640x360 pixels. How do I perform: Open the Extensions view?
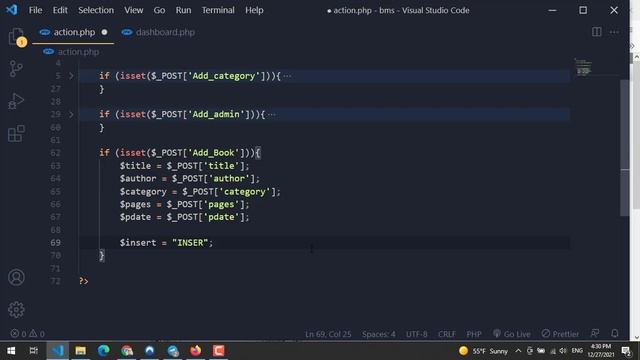click(x=16, y=133)
